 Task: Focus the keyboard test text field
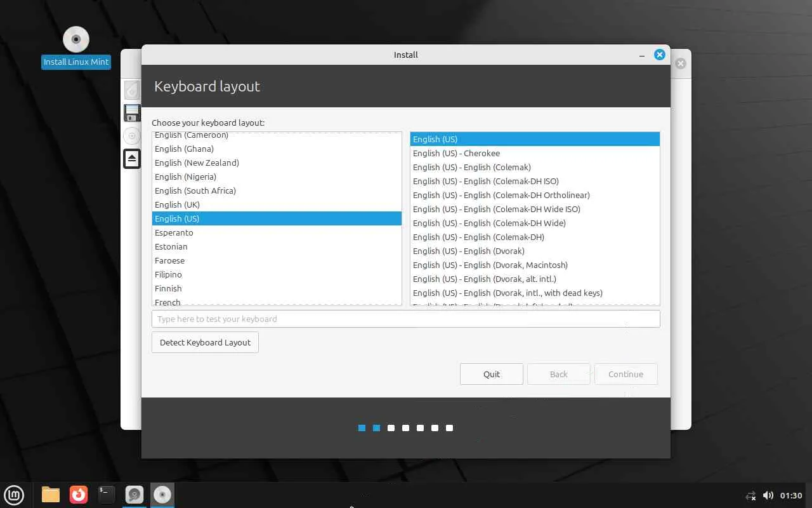pyautogui.click(x=406, y=319)
